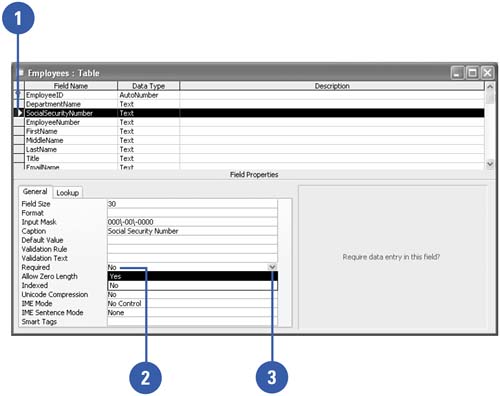Select the LastName field name cell

(x=71, y=149)
